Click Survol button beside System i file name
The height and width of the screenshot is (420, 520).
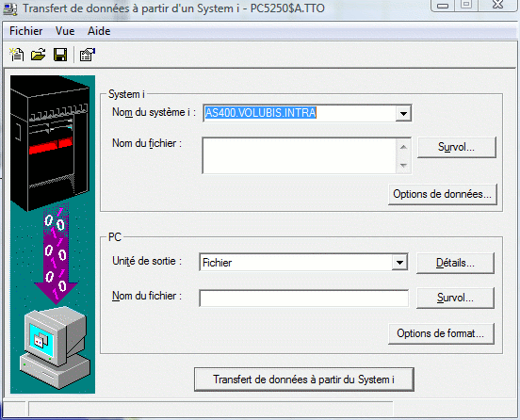coord(456,147)
